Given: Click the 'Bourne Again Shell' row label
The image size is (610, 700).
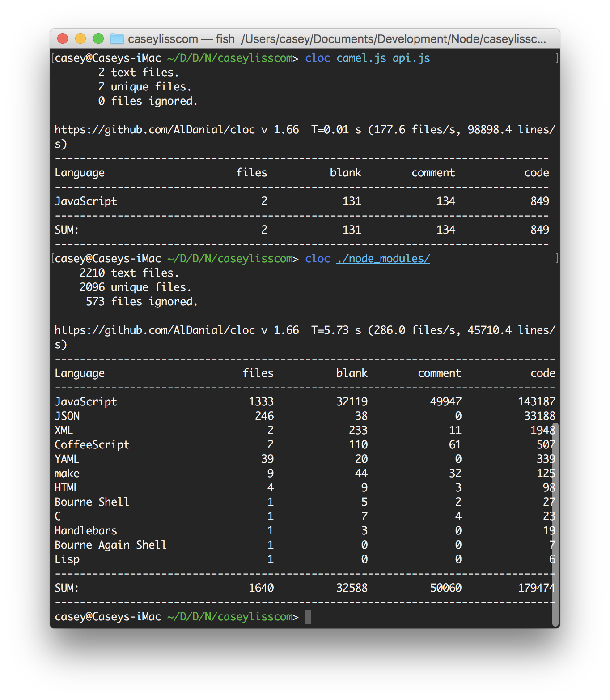Looking at the screenshot, I should (110, 545).
